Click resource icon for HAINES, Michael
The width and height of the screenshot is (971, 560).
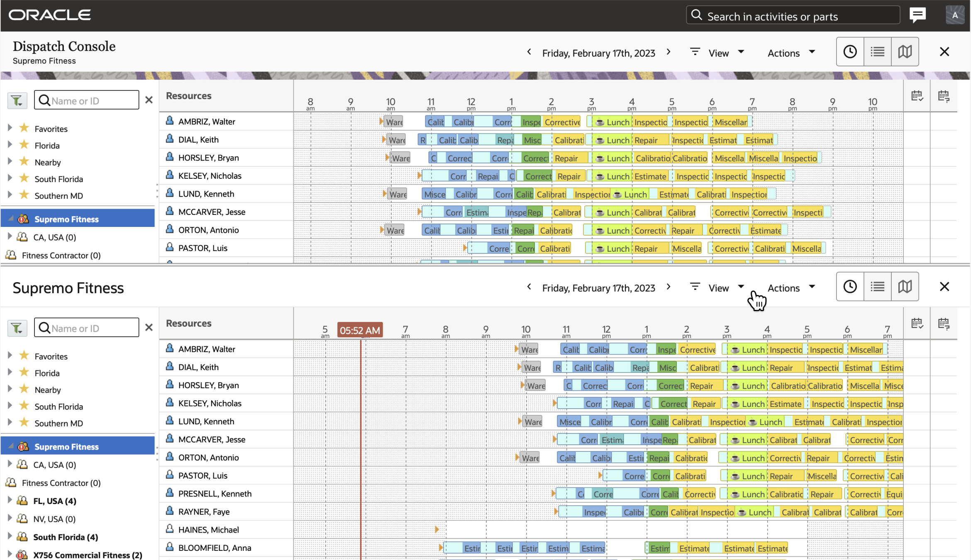coord(170,529)
